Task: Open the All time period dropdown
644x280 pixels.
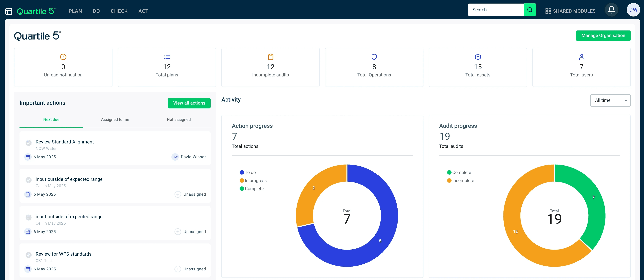Action: [610, 100]
